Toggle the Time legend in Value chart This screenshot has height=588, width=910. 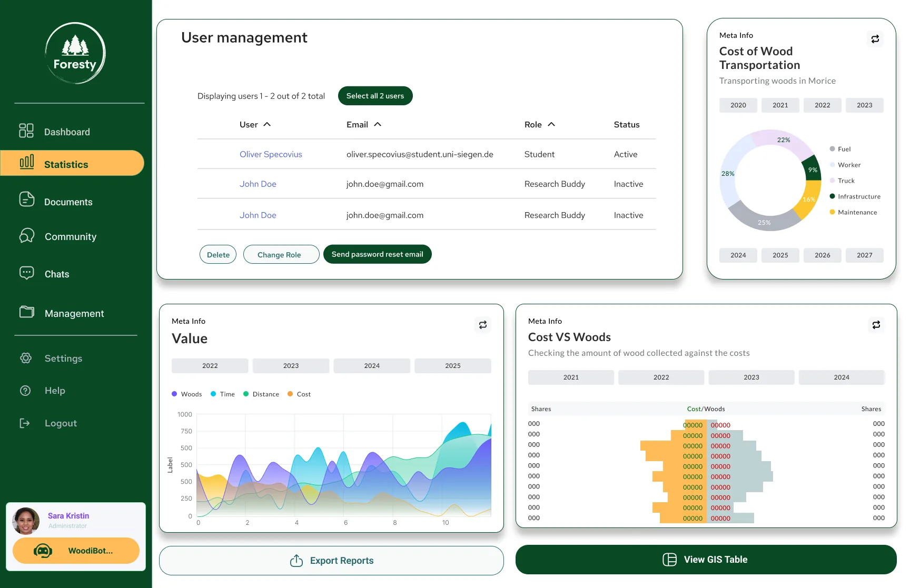[x=223, y=394]
